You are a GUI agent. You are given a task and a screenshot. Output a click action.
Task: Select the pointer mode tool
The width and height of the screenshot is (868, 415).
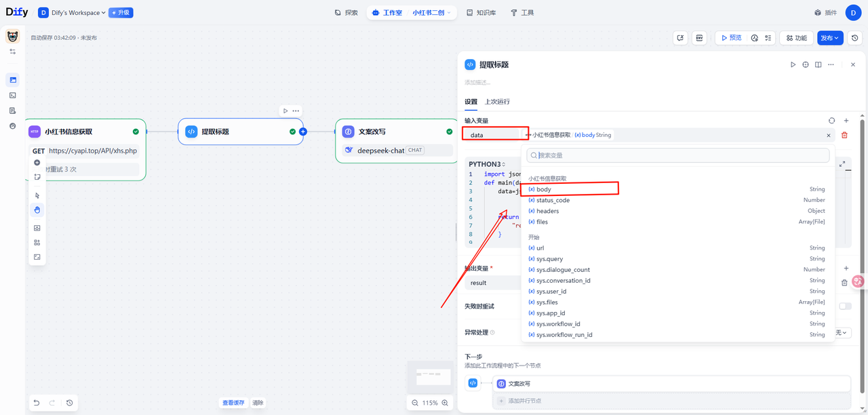click(x=37, y=195)
